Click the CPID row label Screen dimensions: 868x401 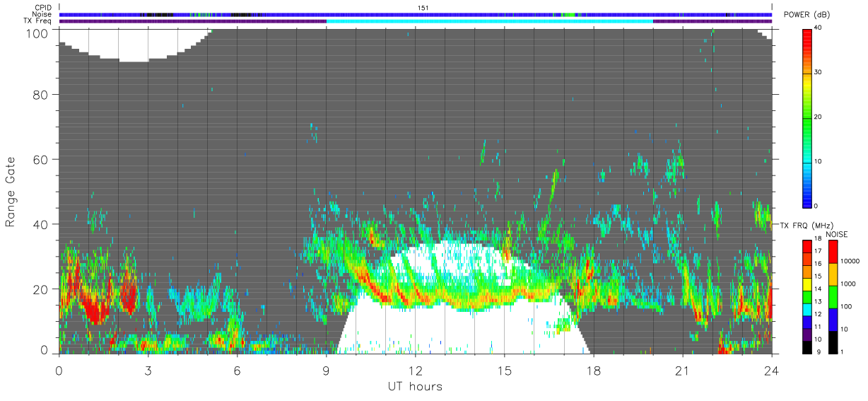[x=42, y=8]
